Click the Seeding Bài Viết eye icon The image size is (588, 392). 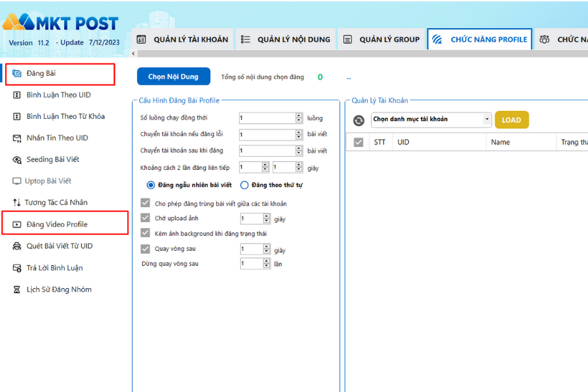(17, 159)
